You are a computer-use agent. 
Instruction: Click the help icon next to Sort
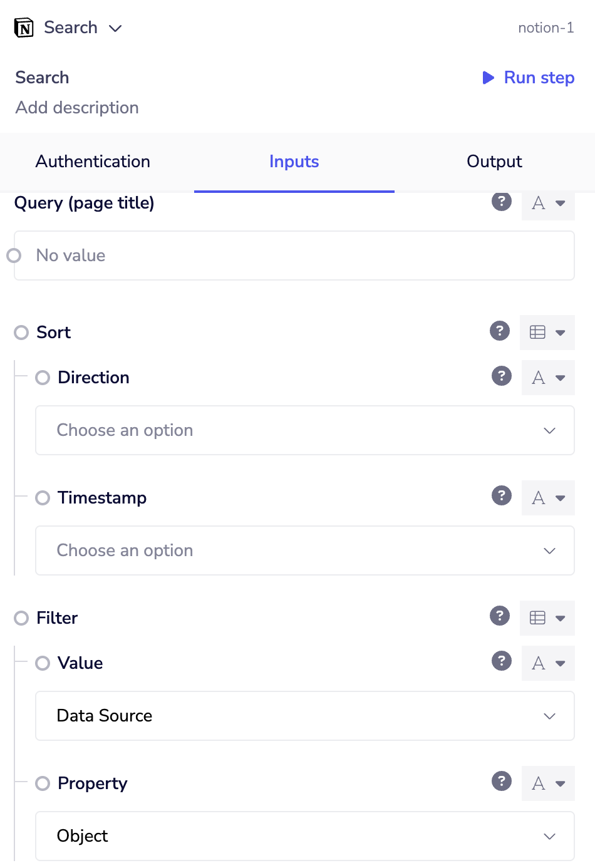coord(499,331)
